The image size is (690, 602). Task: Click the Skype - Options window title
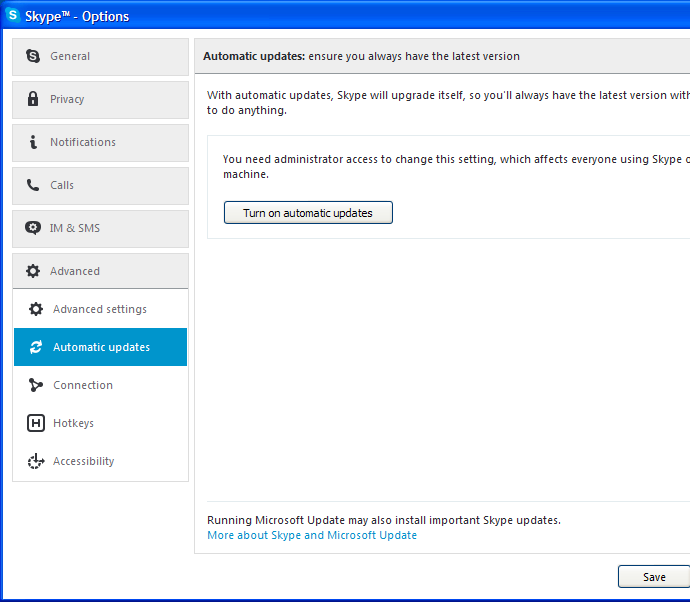(77, 16)
